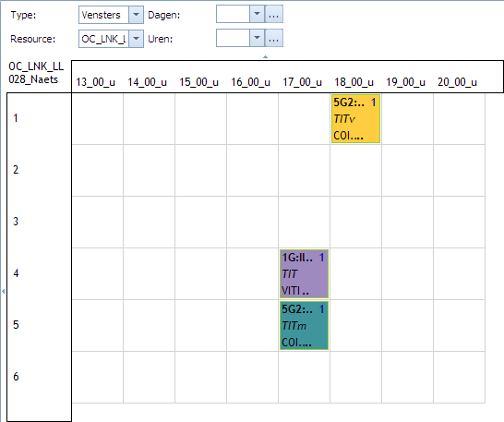
Task: Select row header 6
Action: 16,377
